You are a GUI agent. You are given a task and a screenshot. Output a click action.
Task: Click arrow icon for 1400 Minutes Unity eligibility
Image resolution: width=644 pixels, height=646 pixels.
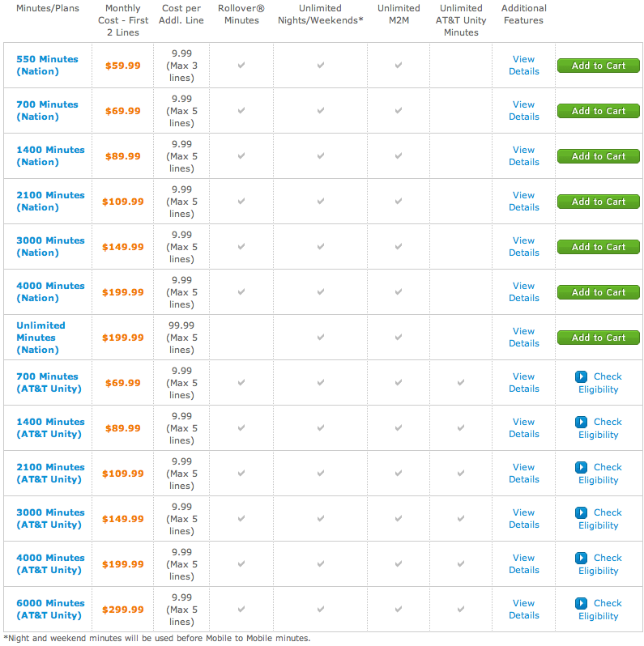point(581,422)
